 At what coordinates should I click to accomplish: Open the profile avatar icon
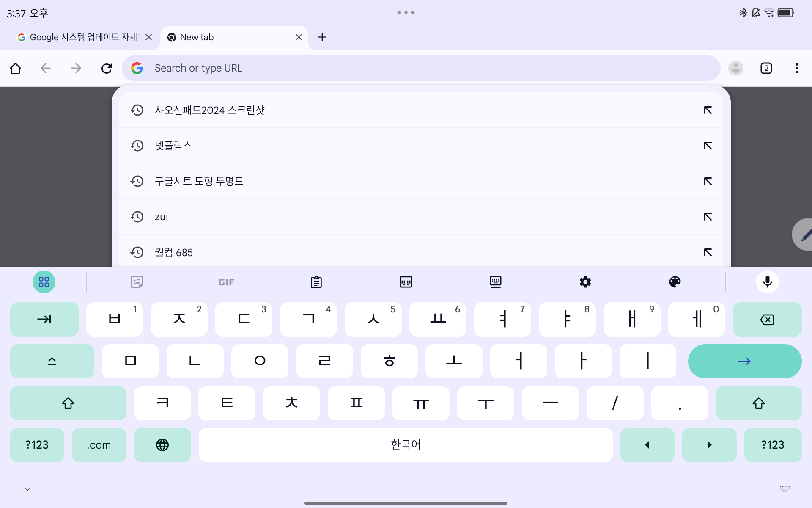click(x=736, y=68)
